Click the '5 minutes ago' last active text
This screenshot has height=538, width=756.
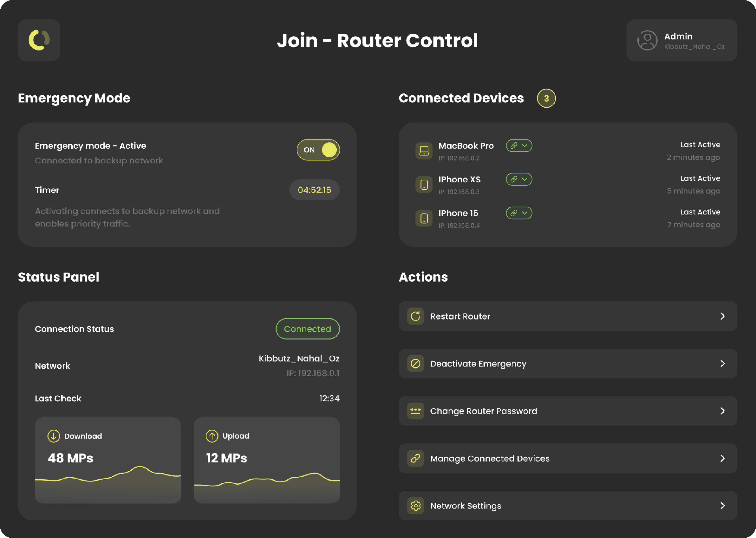[x=693, y=191]
